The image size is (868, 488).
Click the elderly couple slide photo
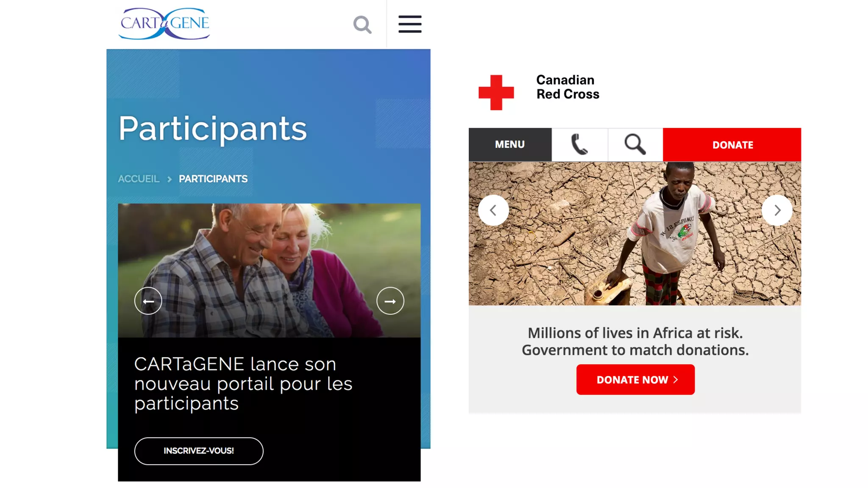pos(269,270)
